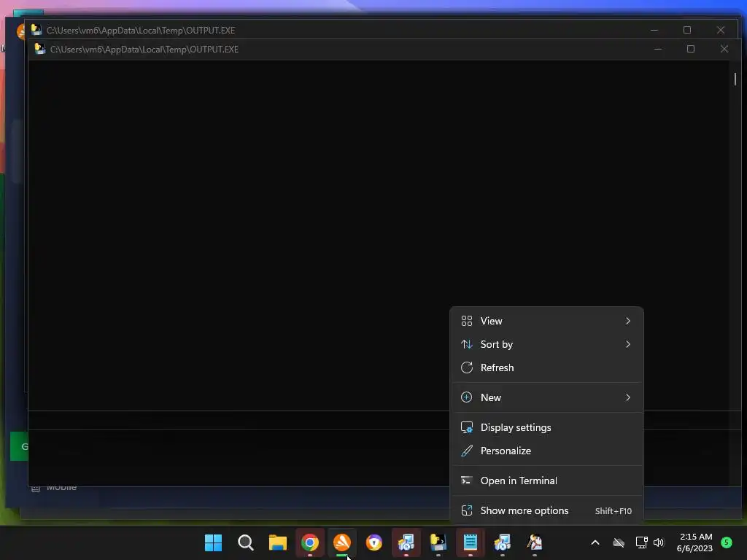Viewport: 747px width, 560px height.
Task: Open installer icon between Avast Browser and Python
Action: pos(406,542)
